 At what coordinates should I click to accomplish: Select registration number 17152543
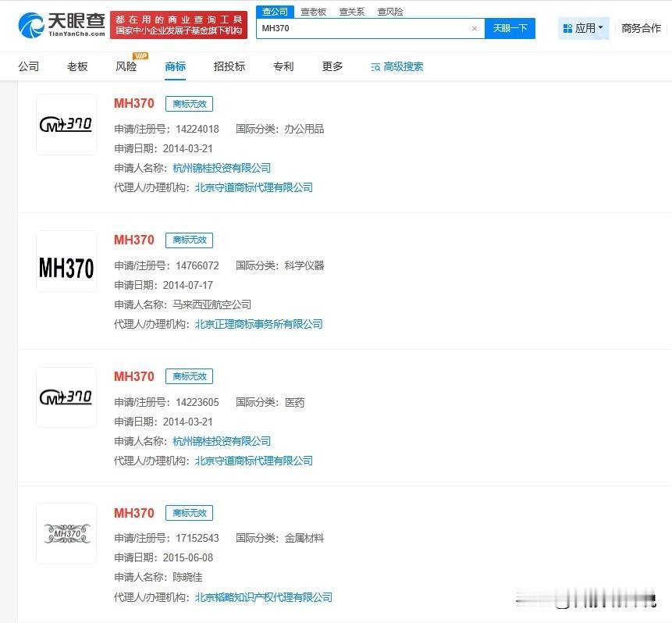click(x=197, y=538)
